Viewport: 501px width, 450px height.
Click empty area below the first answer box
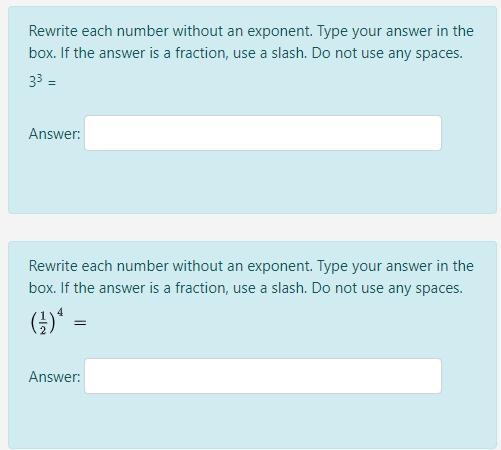252,182
